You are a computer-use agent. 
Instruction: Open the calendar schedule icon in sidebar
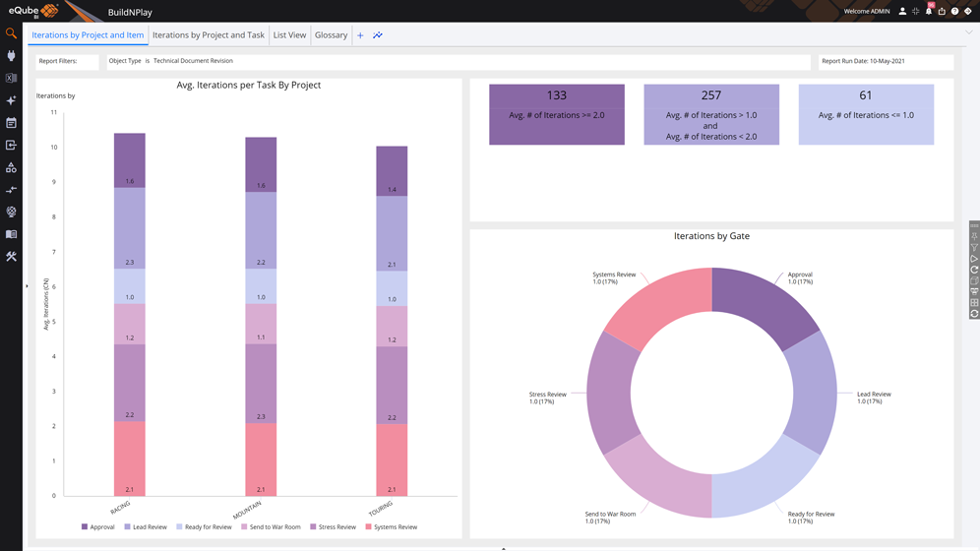(x=11, y=123)
